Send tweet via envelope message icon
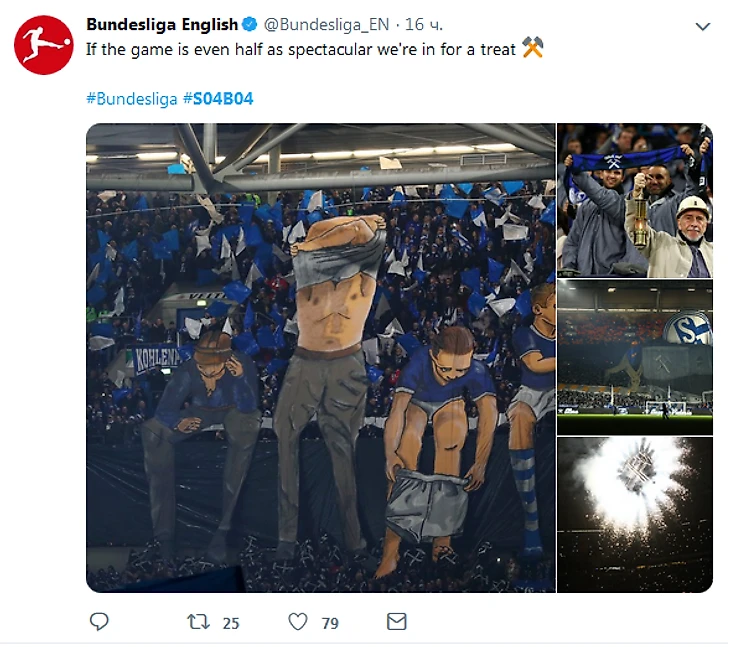730x647 pixels. (397, 622)
